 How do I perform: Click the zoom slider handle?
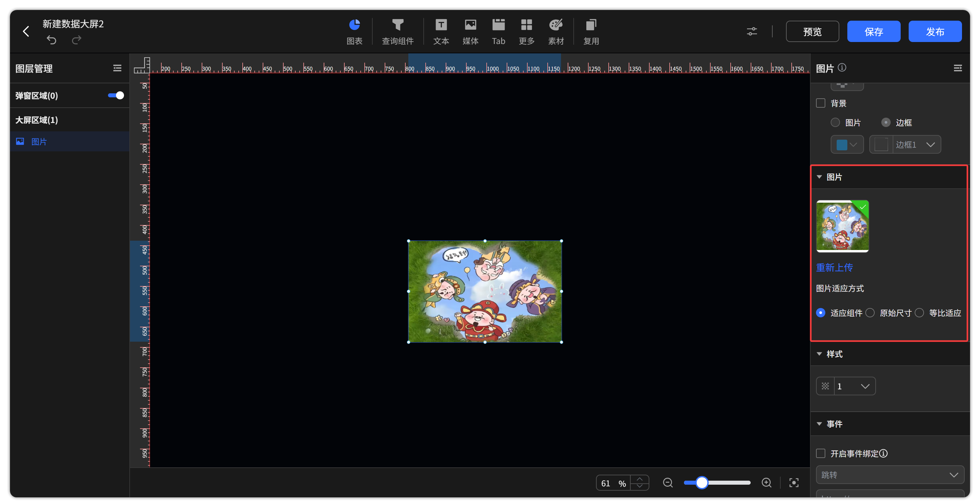click(x=702, y=483)
